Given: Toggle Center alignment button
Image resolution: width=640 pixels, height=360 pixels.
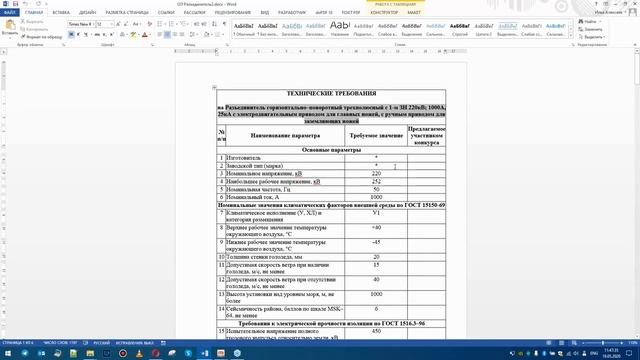Looking at the screenshot, I should [x=167, y=35].
